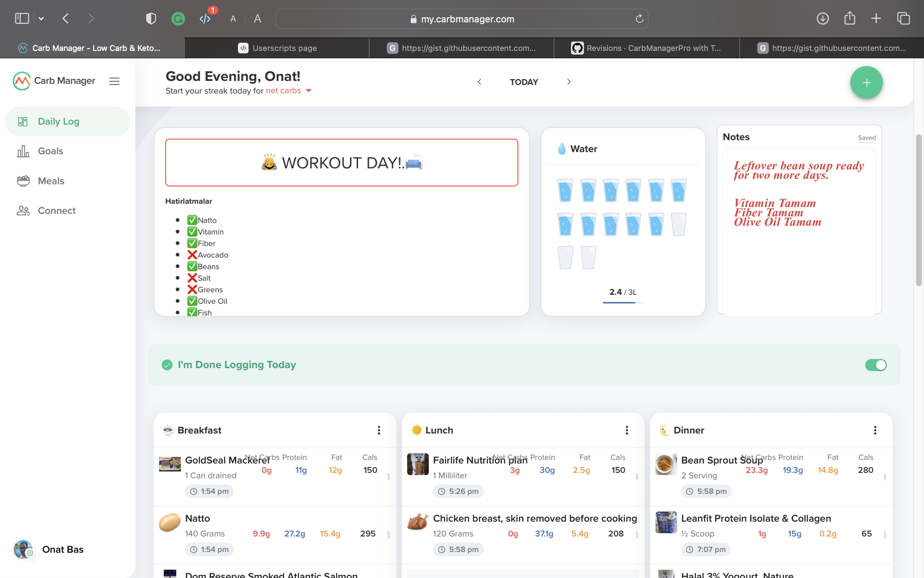
Task: Click the Dinner meal options icon
Action: [875, 430]
